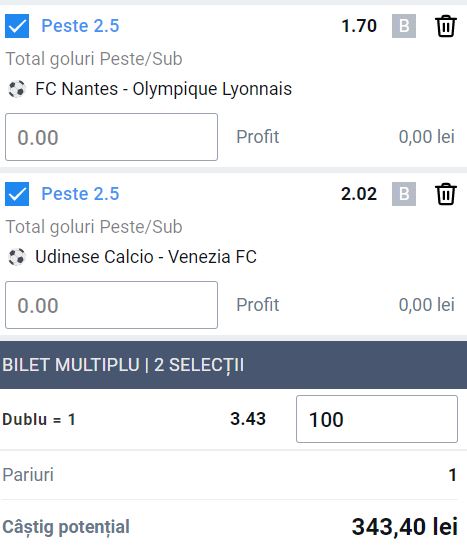Click the B banker icon for Udinese bet
The width and height of the screenshot is (467, 550).
404,194
